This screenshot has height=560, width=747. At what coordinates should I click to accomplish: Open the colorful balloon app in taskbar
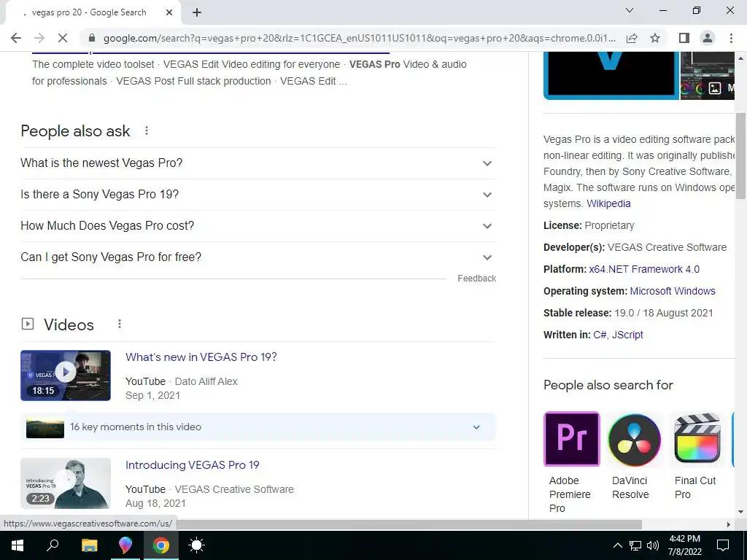click(x=125, y=545)
